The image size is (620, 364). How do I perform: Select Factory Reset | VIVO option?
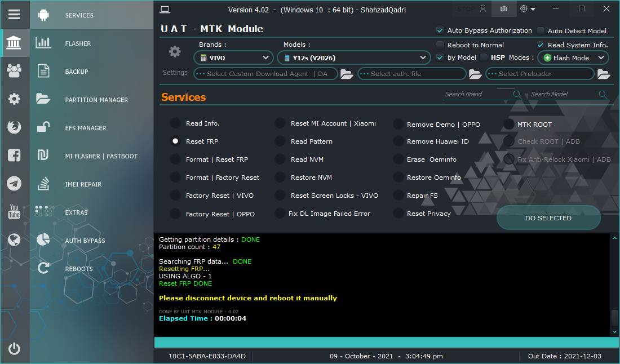tap(175, 195)
